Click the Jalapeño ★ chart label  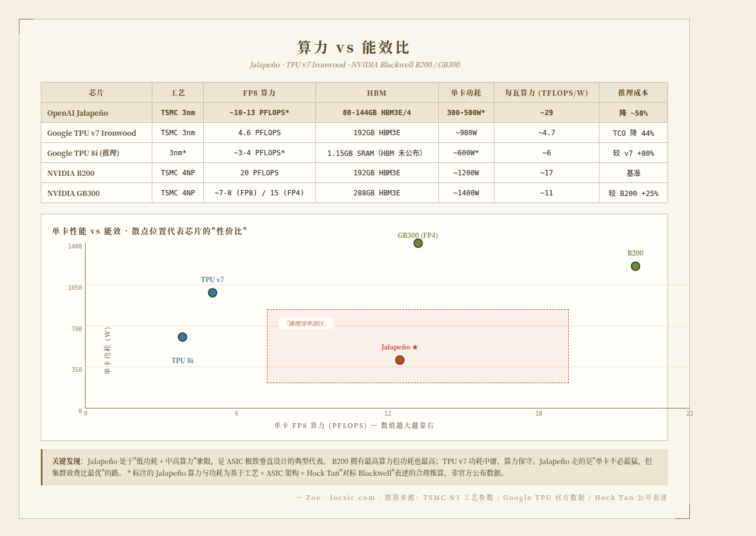pos(400,347)
